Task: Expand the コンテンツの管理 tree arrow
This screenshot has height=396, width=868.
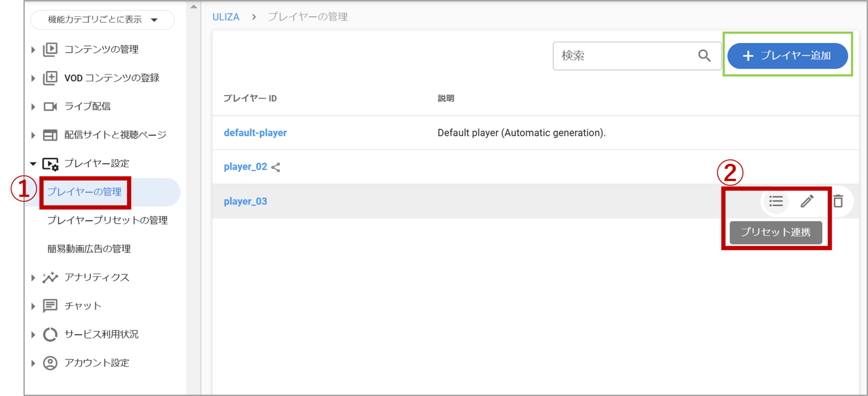Action: pyautogui.click(x=33, y=50)
